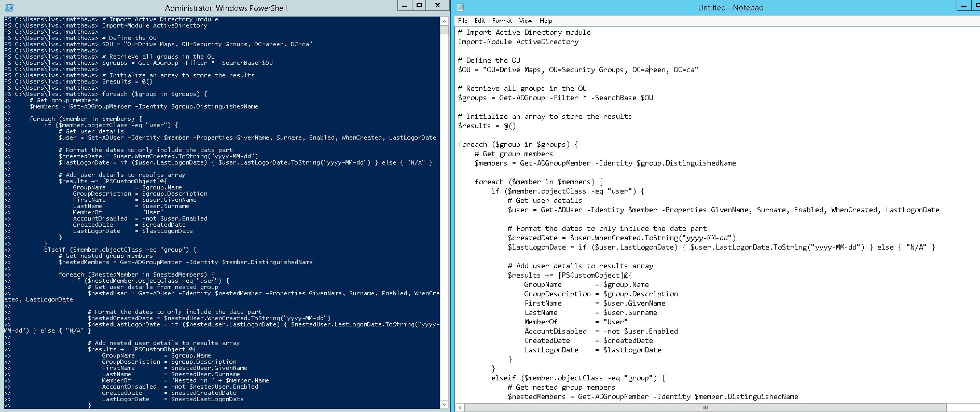
Task: Click Notepad's horizontal scrollbar thumb
Action: click(705, 408)
